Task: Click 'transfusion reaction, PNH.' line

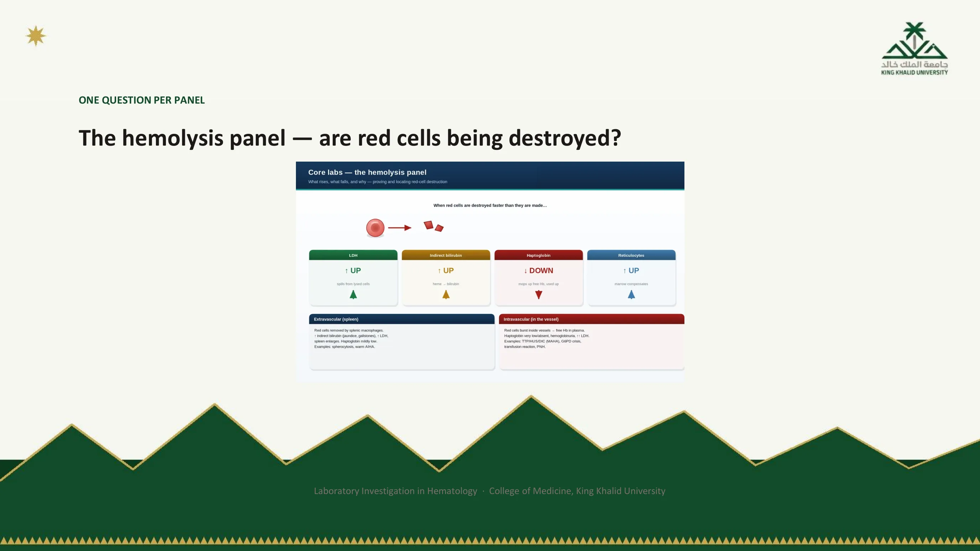Action: 525,347
